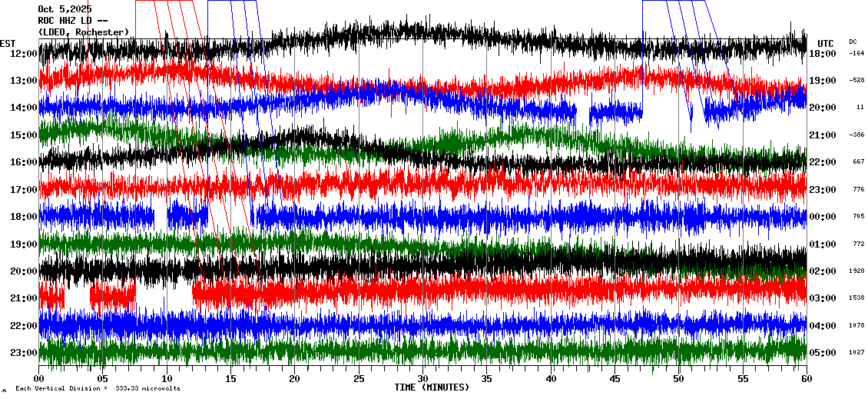Click the 00:00 UTC row label

tap(823, 217)
